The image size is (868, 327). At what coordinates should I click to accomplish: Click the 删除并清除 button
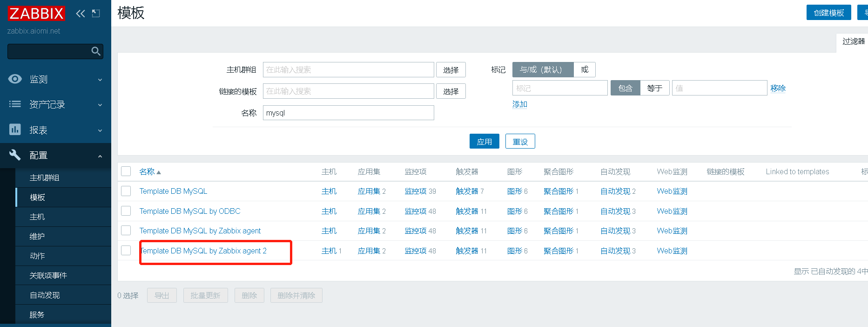(296, 295)
